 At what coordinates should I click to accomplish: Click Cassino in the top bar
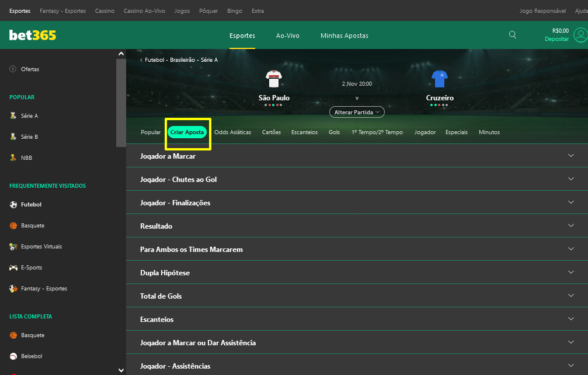point(105,11)
